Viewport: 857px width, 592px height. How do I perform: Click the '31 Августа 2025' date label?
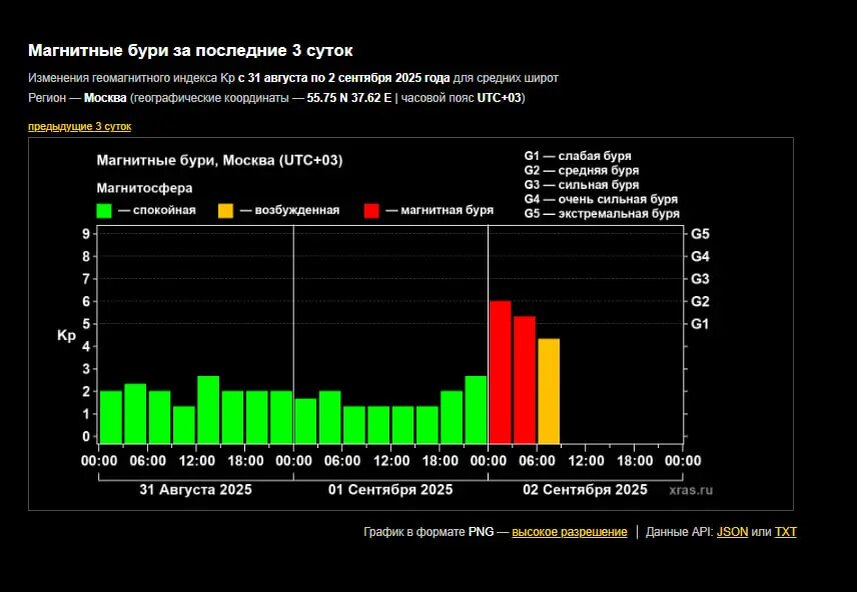[195, 490]
